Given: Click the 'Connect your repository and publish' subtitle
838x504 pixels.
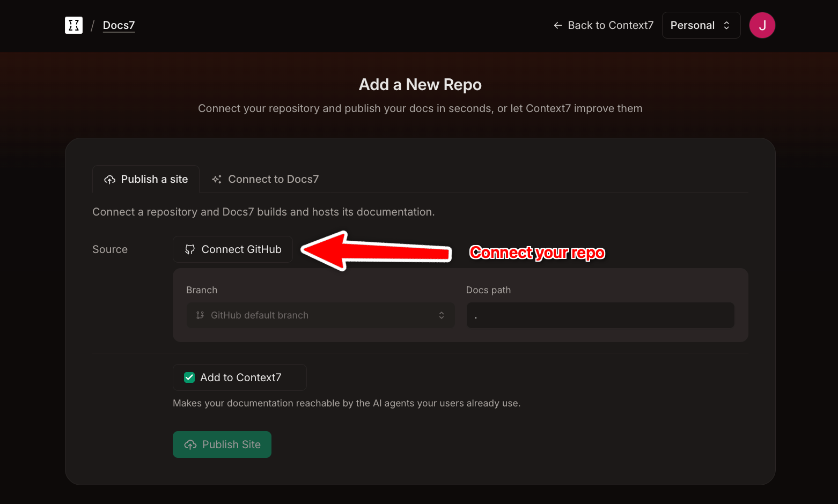Looking at the screenshot, I should coord(420,108).
